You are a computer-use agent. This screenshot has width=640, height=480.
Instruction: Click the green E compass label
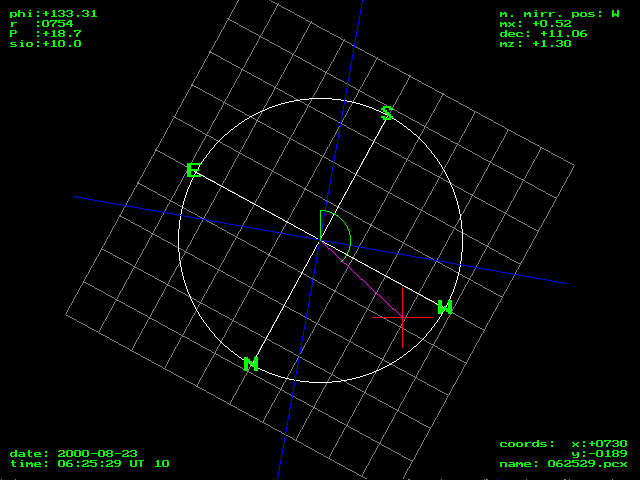click(x=194, y=170)
